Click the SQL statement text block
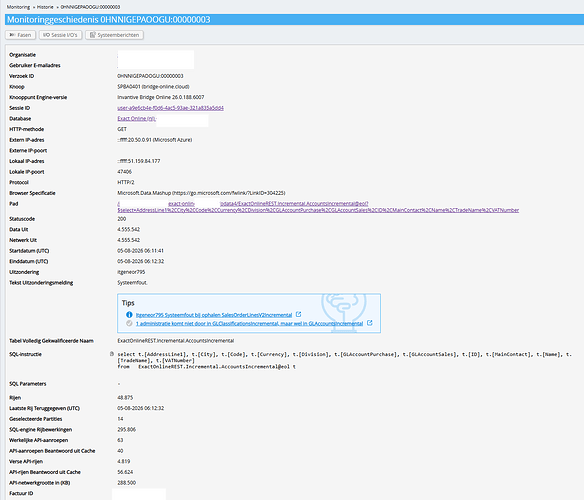The image size is (584, 500). [x=345, y=360]
